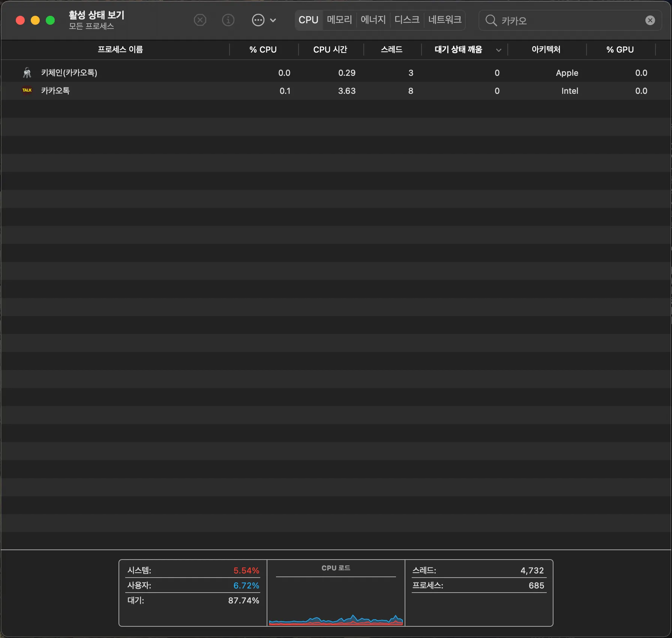Select the CPU tab
The image size is (672, 638).
tap(308, 20)
